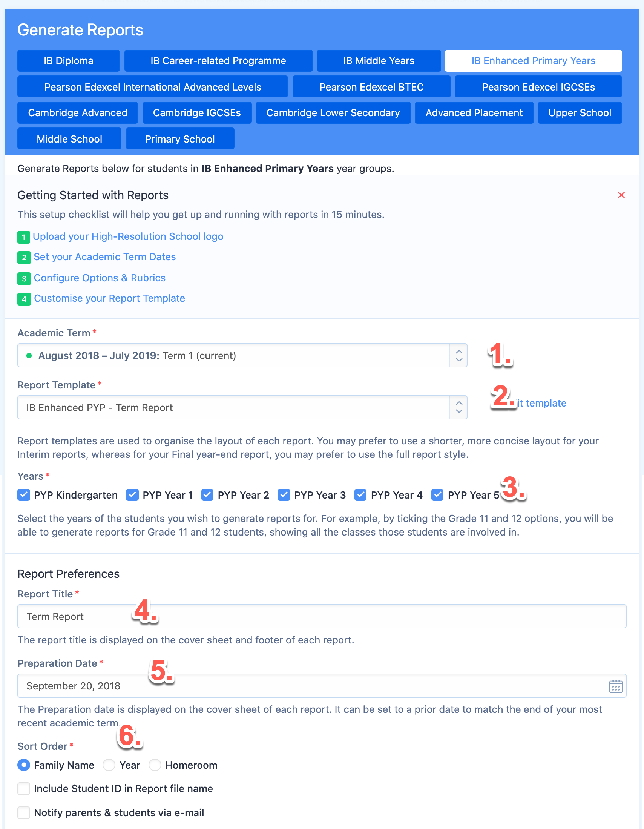Select the IB Middle Years tab
The image size is (644, 829).
(x=379, y=61)
